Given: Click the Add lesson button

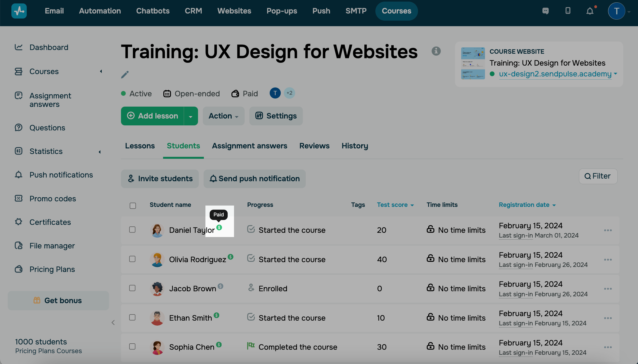Looking at the screenshot, I should 152,116.
